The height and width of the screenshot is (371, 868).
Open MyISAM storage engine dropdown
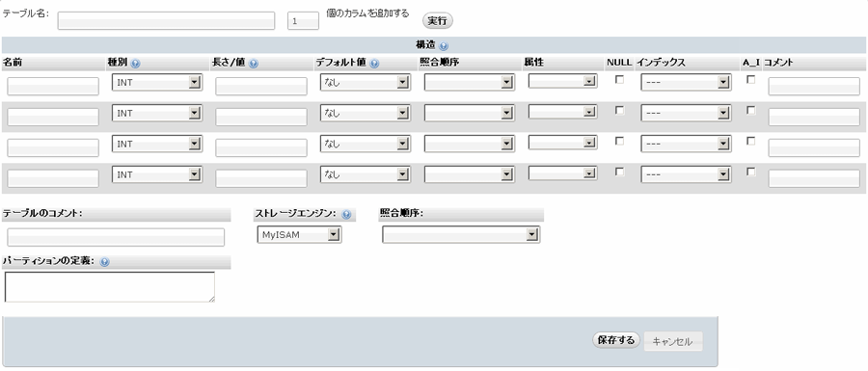tap(299, 235)
